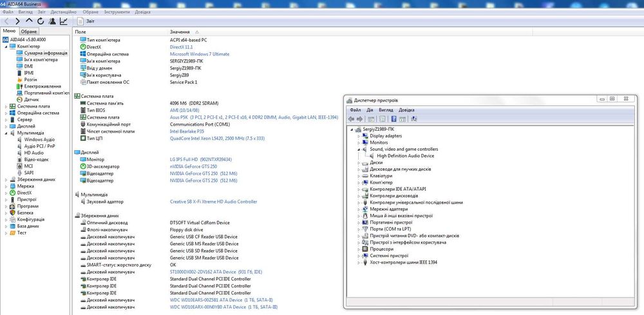The width and height of the screenshot is (644, 315).
Task: Expand Display adapters in Device Manager
Action: (359, 136)
